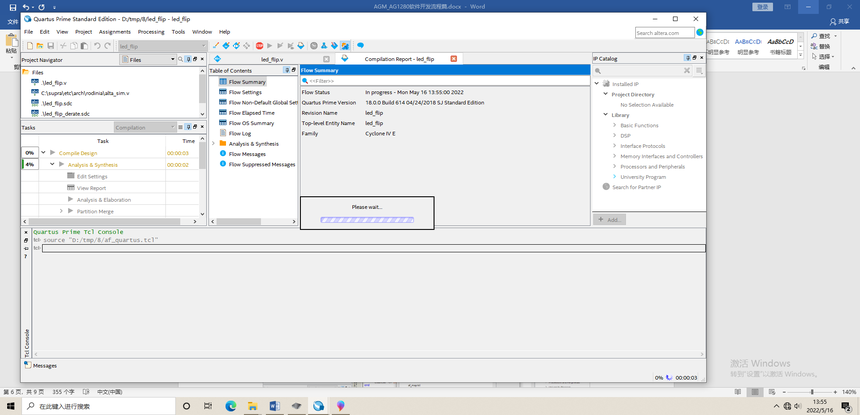Click the IP Catalog list options icon
Image resolution: width=860 pixels, height=415 pixels.
pos(699,71)
